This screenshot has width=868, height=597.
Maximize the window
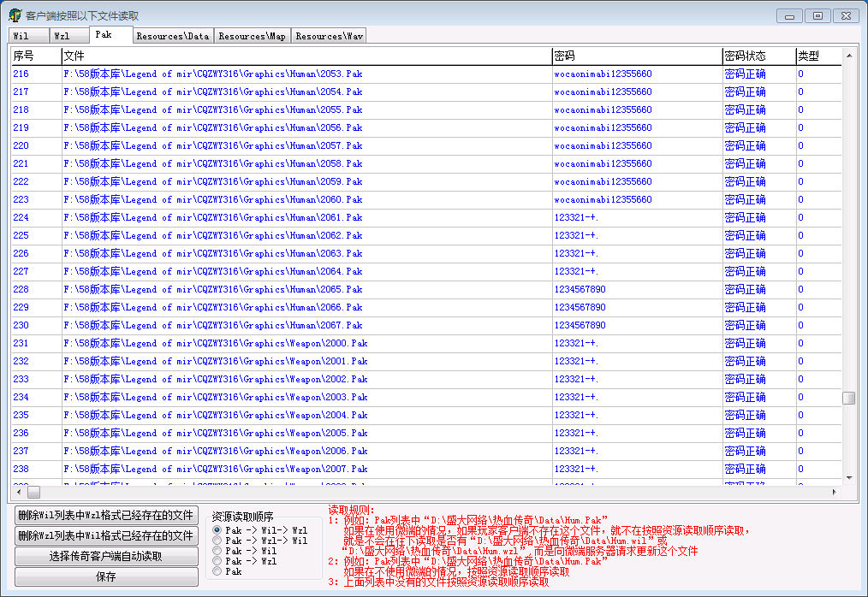coord(817,16)
